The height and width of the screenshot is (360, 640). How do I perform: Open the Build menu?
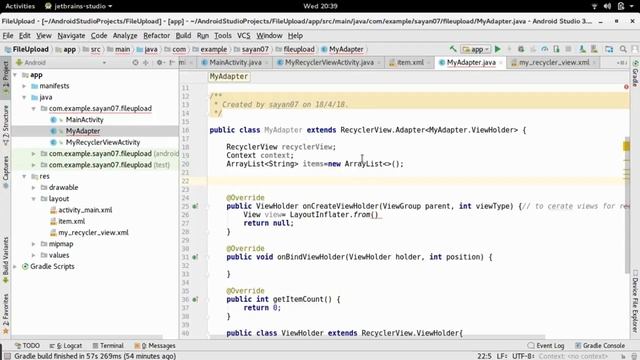183,36
